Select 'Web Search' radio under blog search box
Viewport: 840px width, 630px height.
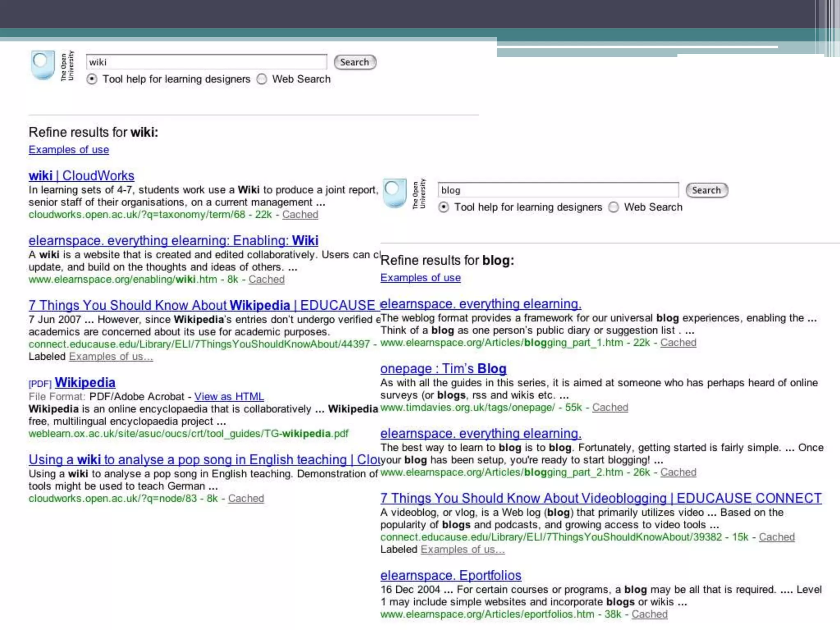(614, 207)
